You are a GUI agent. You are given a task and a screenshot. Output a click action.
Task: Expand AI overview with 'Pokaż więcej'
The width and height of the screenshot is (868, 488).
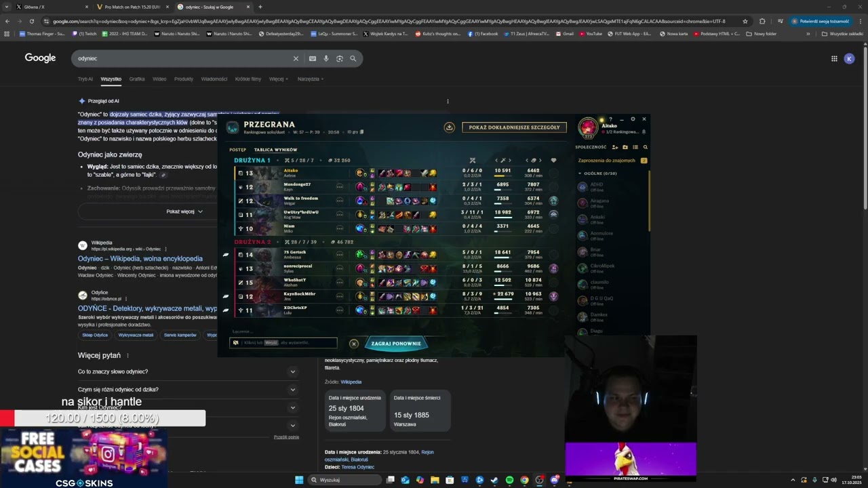pos(184,211)
